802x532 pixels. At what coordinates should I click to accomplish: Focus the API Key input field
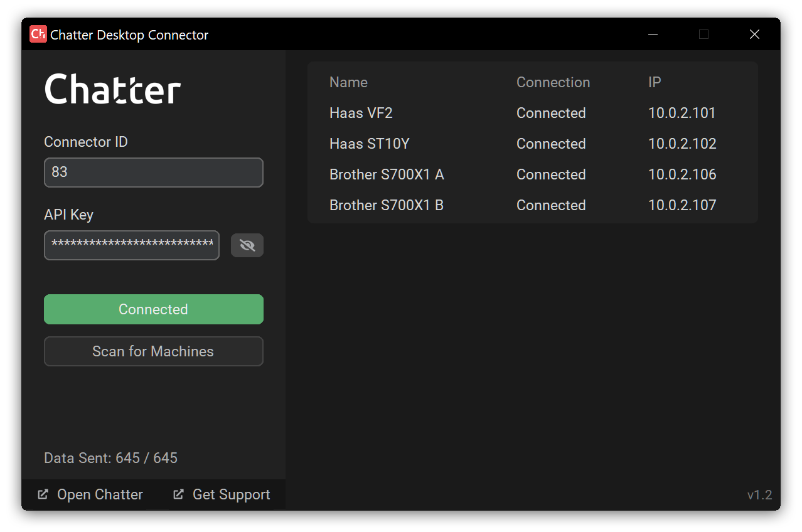click(x=132, y=245)
